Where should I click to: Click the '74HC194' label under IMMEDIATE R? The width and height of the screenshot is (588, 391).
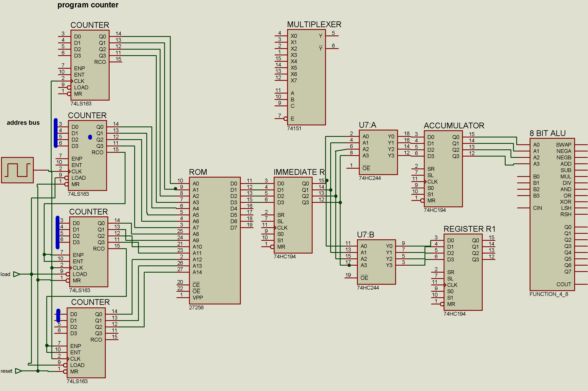click(x=284, y=256)
